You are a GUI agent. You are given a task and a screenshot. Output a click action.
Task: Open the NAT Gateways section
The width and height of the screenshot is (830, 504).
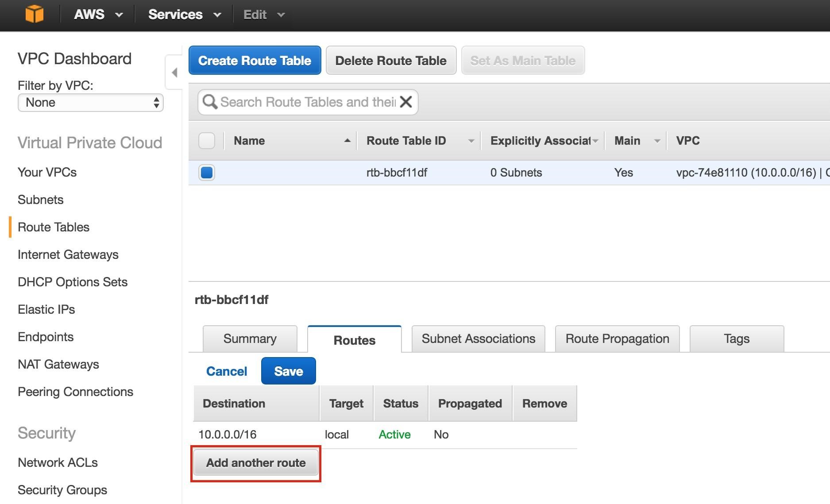tap(58, 364)
